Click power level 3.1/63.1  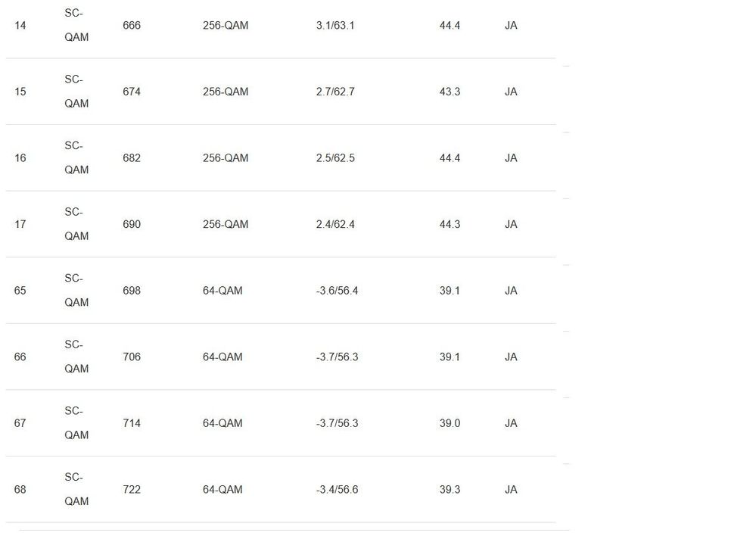pos(335,25)
